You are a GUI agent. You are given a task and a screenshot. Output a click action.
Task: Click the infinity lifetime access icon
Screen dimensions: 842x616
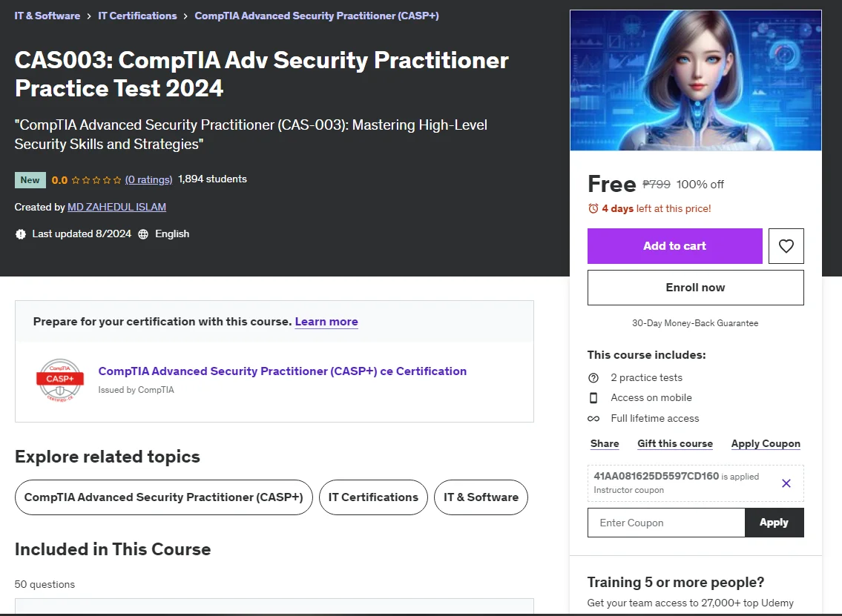point(593,419)
